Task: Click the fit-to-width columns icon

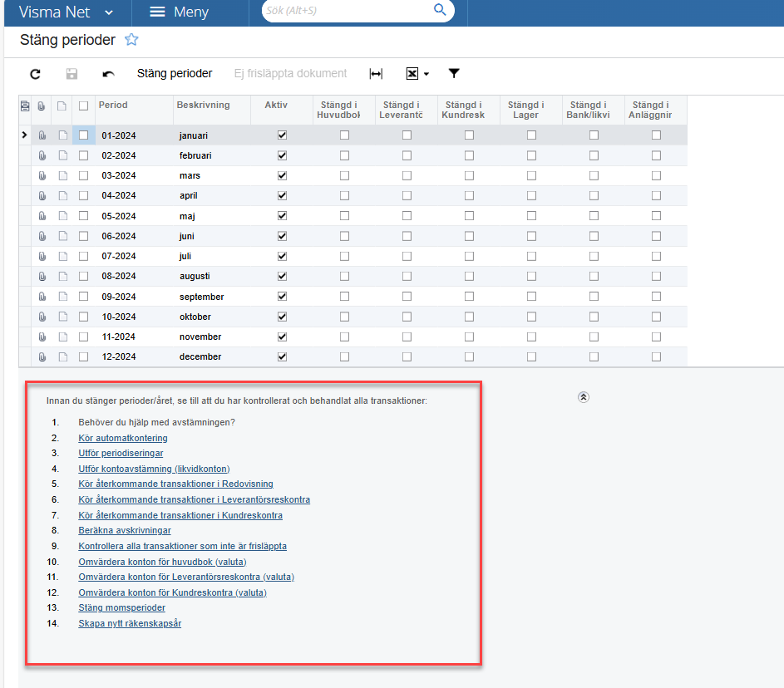Action: (x=376, y=74)
